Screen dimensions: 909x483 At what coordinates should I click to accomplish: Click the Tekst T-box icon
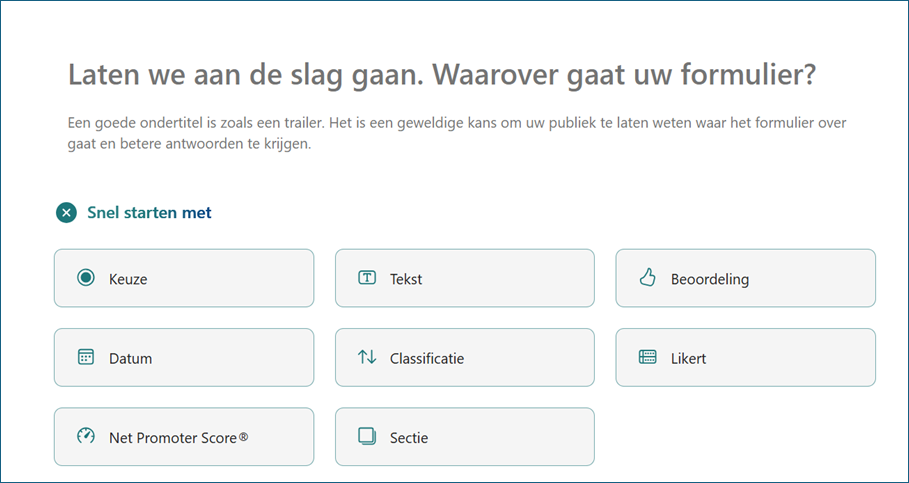pos(366,278)
